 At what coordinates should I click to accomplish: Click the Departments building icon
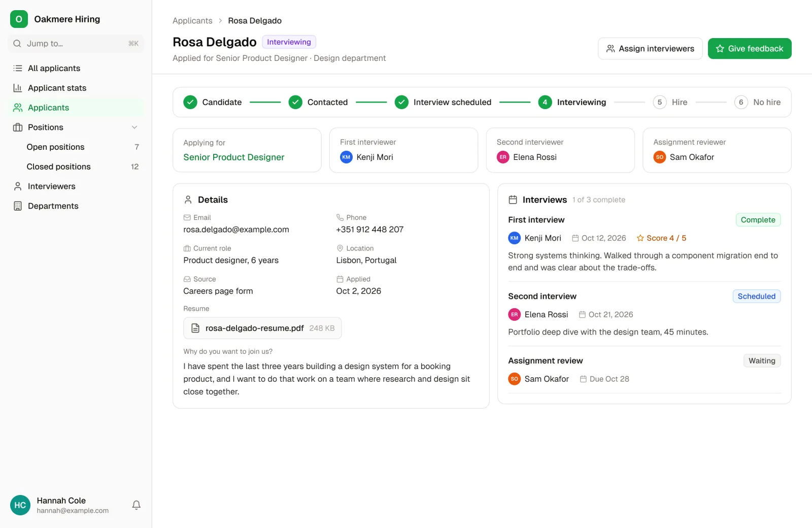tap(18, 206)
